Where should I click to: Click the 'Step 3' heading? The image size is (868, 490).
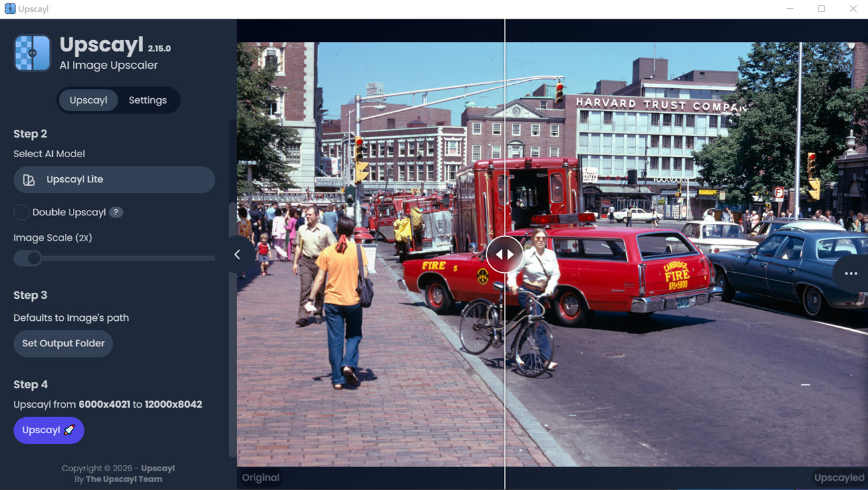30,295
